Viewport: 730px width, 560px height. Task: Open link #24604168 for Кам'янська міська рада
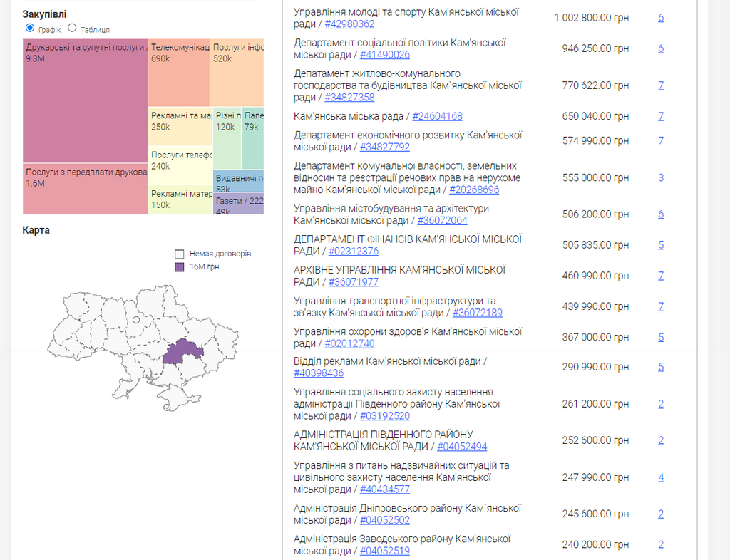tap(437, 116)
